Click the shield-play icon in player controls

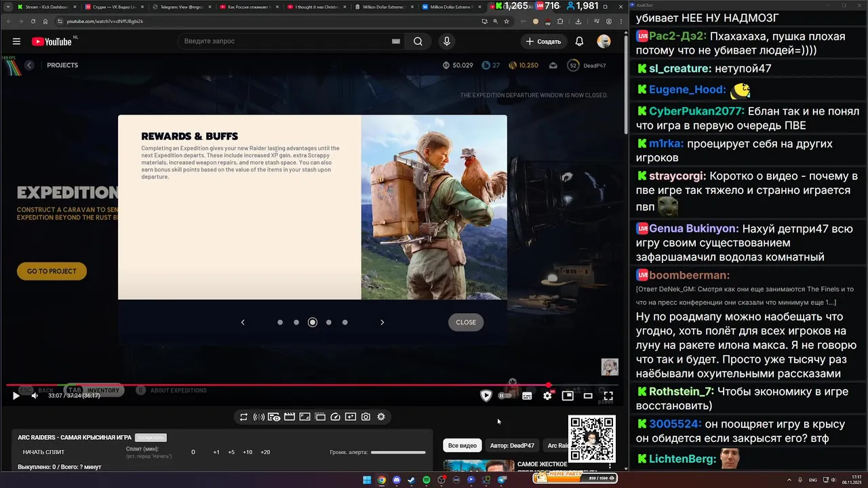(486, 396)
